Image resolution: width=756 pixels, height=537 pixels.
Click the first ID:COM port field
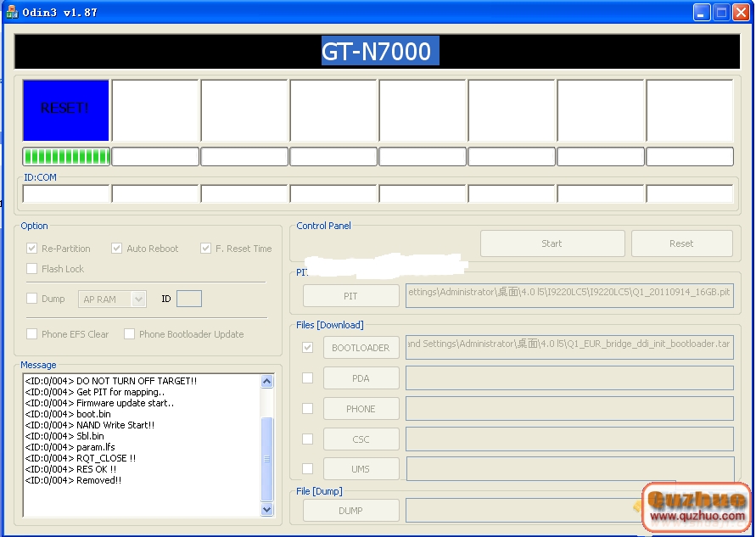pos(66,193)
